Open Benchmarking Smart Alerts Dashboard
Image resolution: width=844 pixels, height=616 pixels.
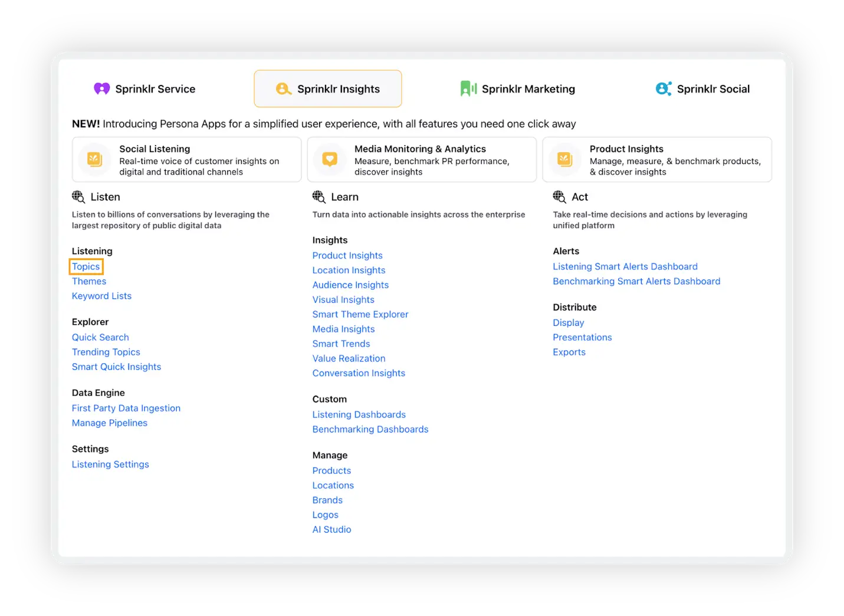coord(636,281)
